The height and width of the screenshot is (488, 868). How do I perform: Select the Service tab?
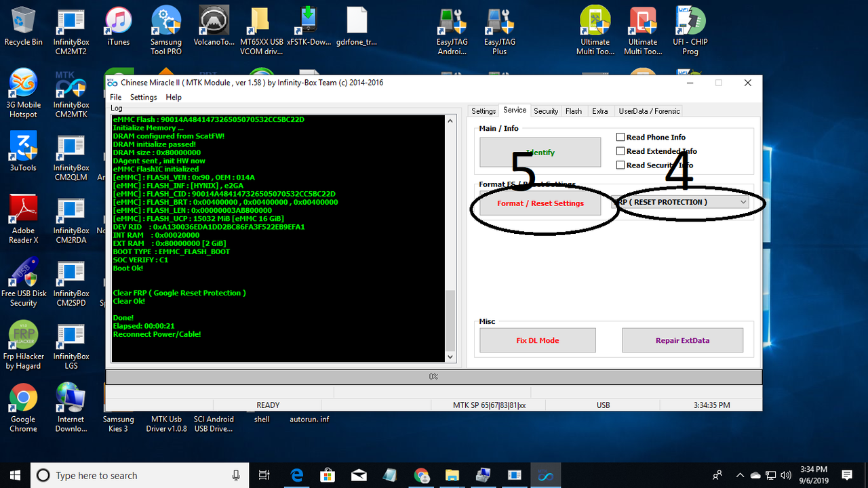515,110
